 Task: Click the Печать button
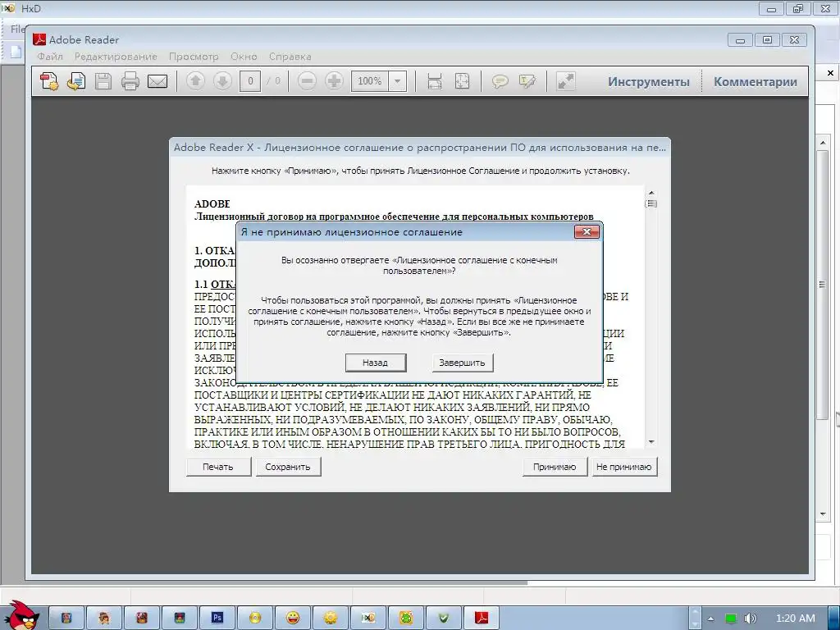(x=218, y=467)
